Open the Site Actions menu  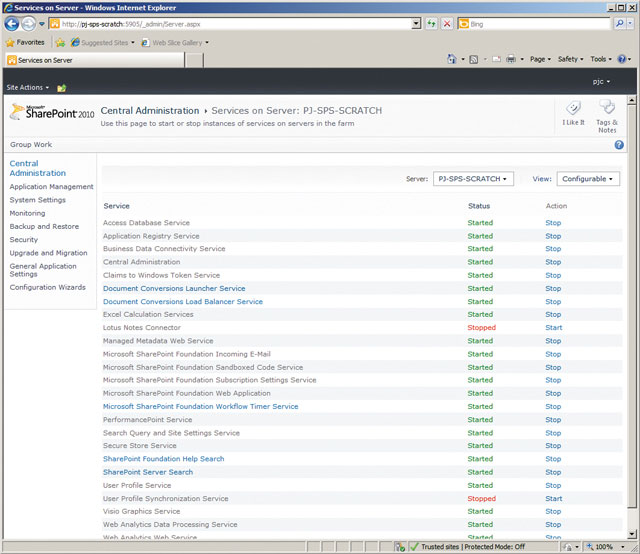pos(27,87)
